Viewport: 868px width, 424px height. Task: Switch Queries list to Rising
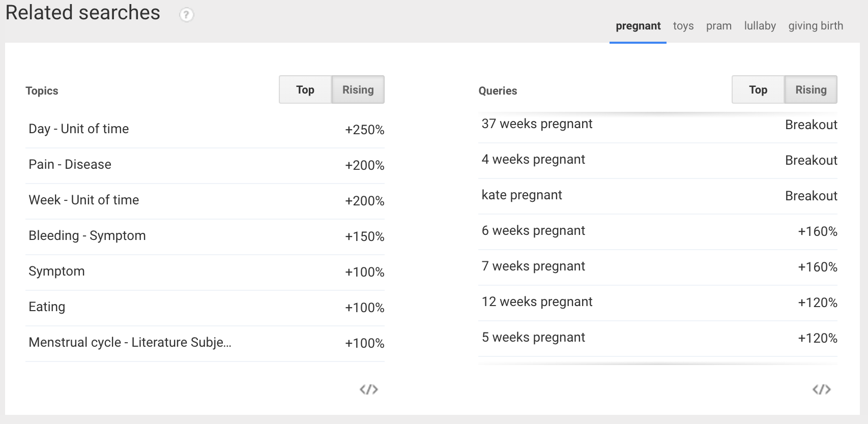click(811, 90)
